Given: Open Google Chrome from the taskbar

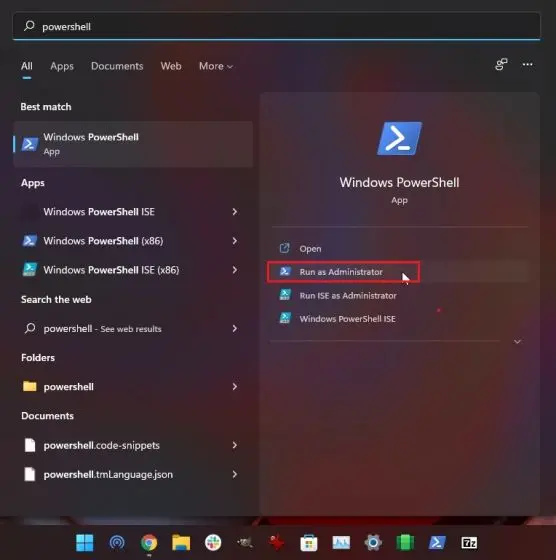Looking at the screenshot, I should click(x=149, y=543).
